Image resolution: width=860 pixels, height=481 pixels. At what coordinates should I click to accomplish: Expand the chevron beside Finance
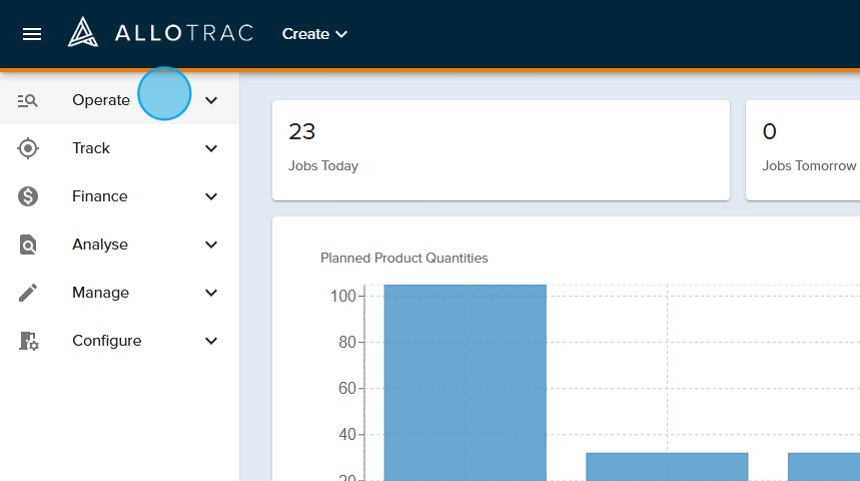point(211,196)
